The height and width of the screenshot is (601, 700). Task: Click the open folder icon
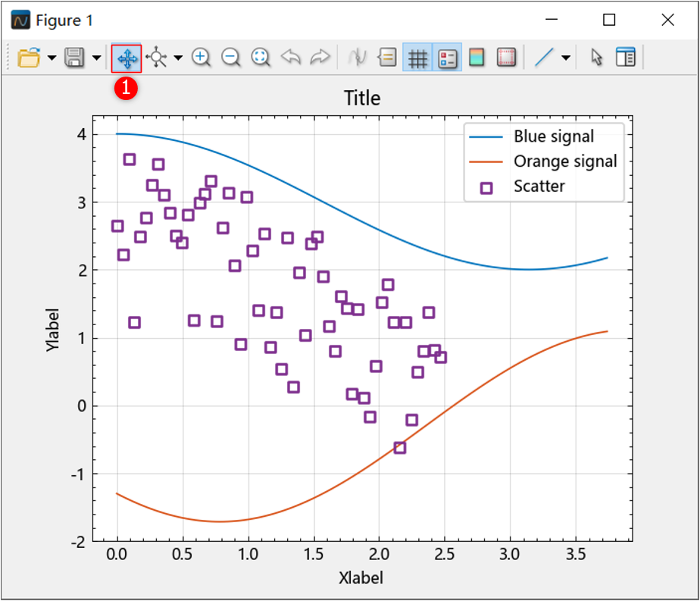click(29, 58)
